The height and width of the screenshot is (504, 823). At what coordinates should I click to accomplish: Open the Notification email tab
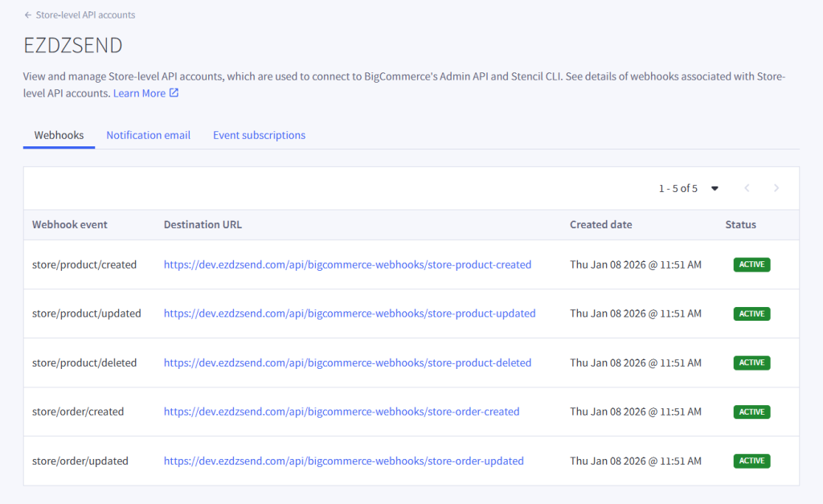tap(148, 135)
